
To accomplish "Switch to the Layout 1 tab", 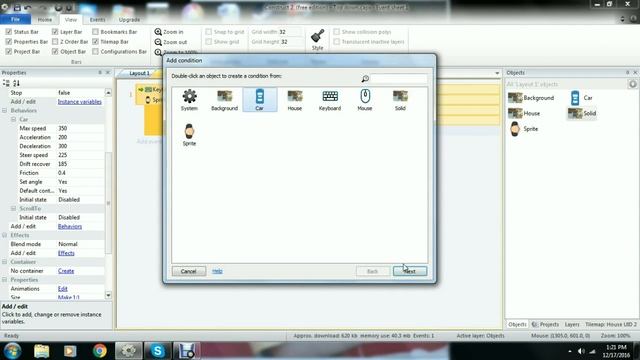I will coord(139,73).
